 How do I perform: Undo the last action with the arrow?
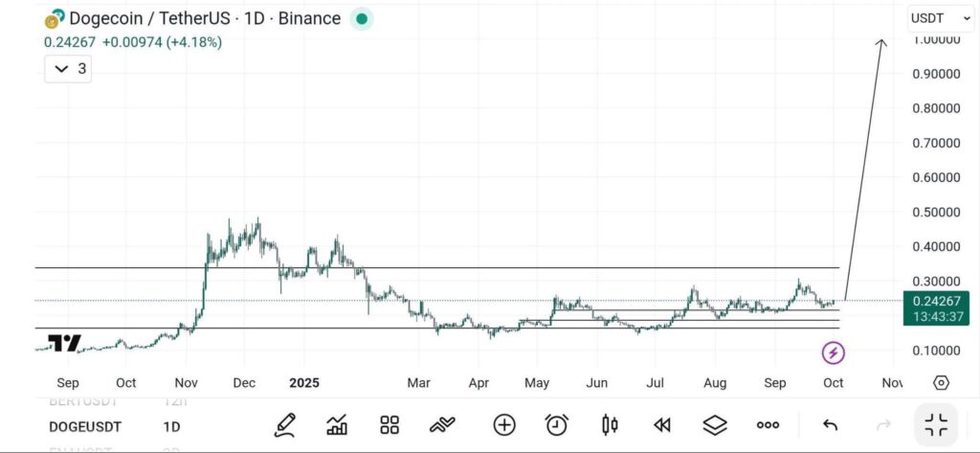point(830,424)
